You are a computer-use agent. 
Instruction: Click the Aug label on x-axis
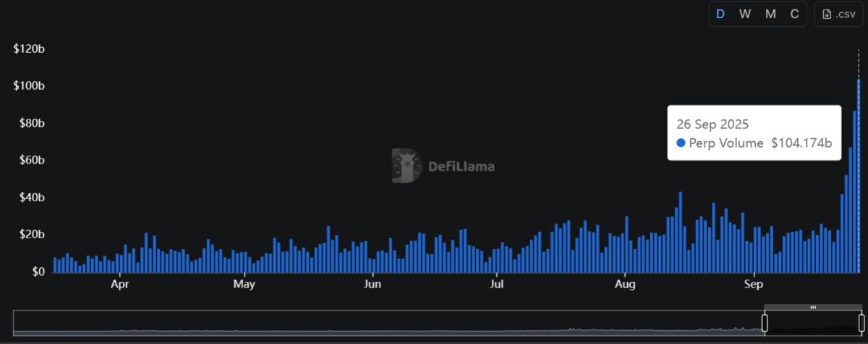625,285
